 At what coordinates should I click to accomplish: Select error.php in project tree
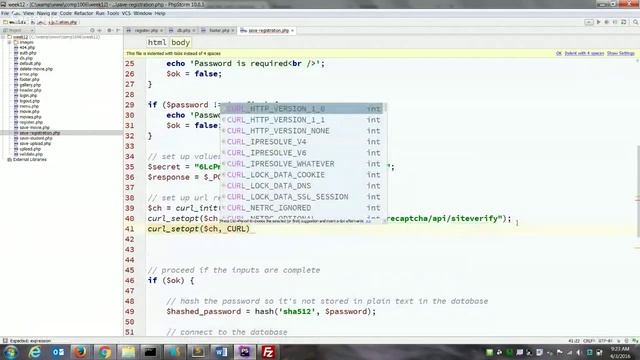point(28,74)
